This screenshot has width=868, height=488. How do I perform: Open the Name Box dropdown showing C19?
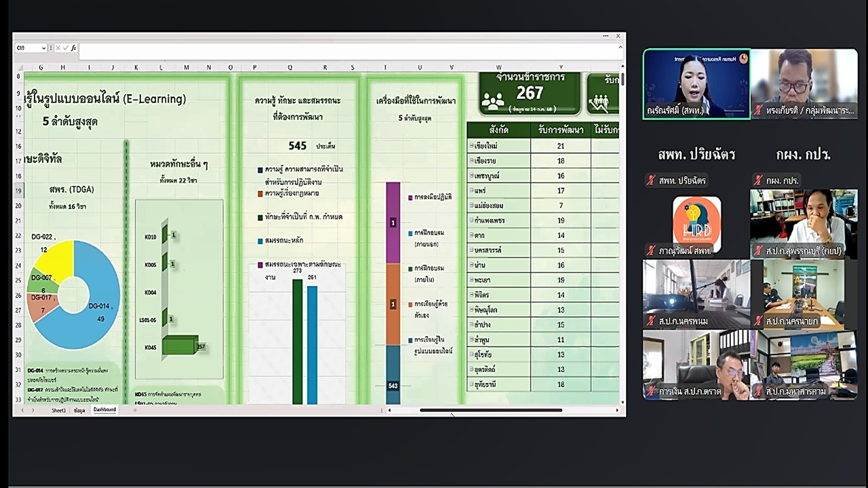[43, 48]
